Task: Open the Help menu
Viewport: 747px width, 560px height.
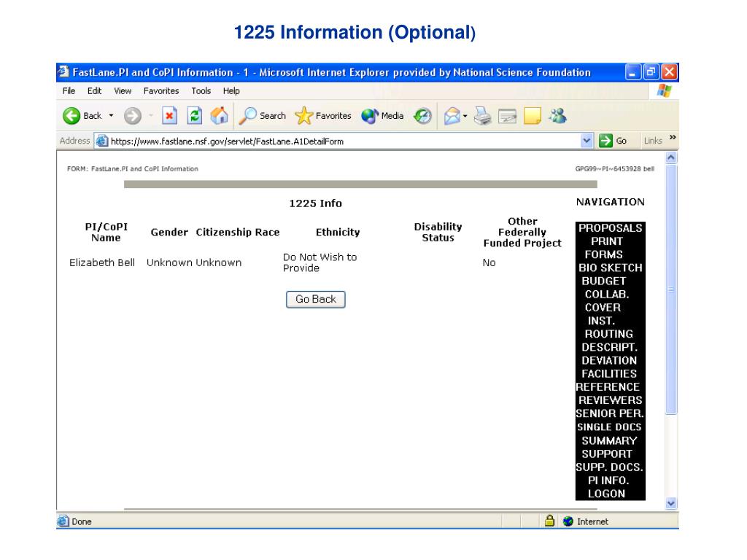Action: [231, 91]
